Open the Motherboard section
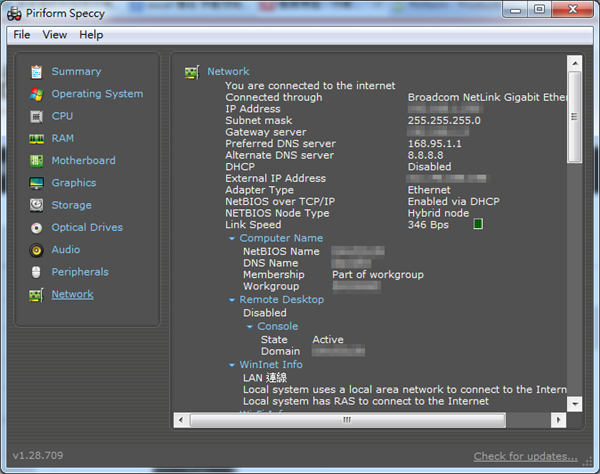 pyautogui.click(x=83, y=160)
